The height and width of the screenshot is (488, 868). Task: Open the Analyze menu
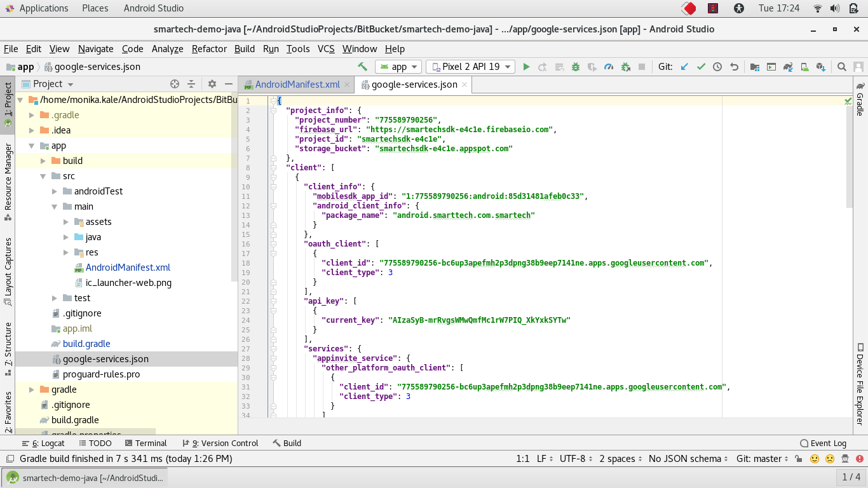(167, 49)
